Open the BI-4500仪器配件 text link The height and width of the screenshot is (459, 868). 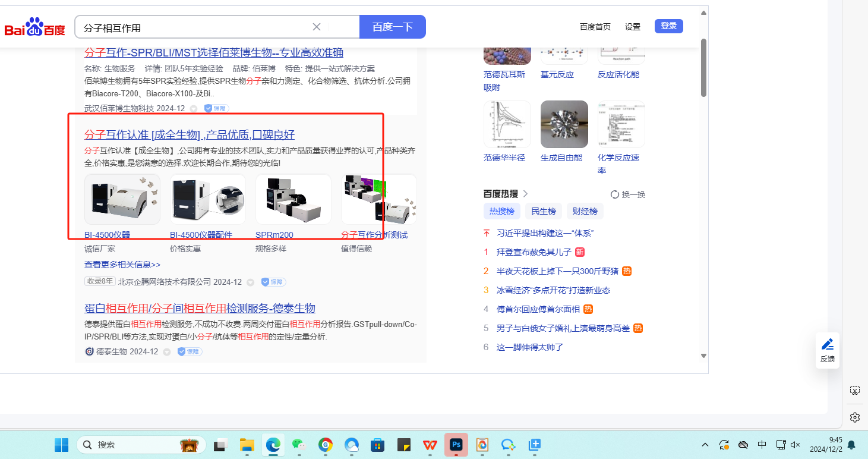tap(201, 235)
